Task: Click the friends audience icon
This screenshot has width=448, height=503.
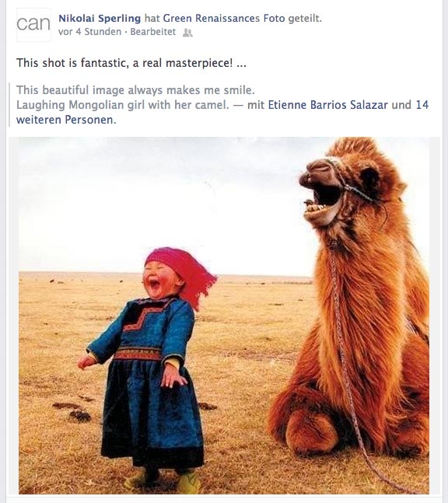Action: coord(187,33)
